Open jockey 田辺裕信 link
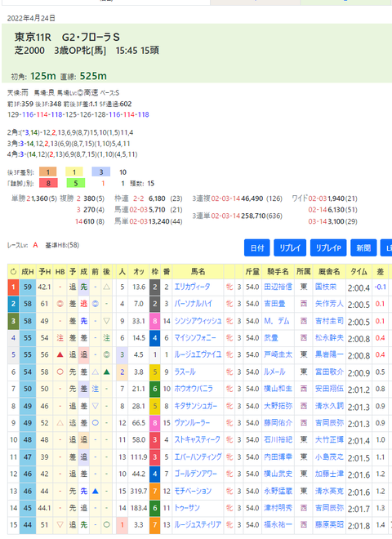This screenshot has width=392, height=539. coord(278,287)
